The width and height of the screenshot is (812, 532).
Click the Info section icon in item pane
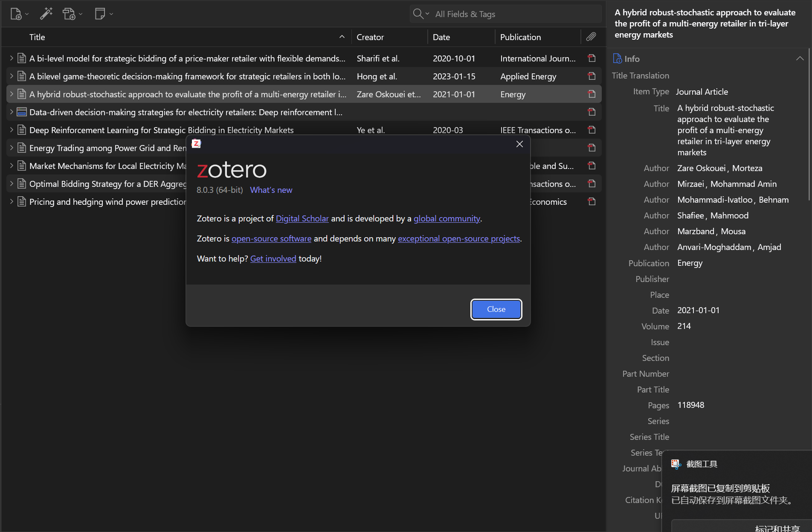click(617, 58)
